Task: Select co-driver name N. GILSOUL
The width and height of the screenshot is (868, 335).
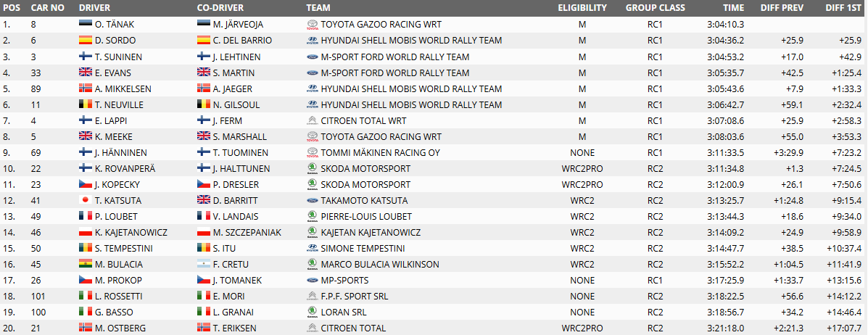Action: (236, 104)
